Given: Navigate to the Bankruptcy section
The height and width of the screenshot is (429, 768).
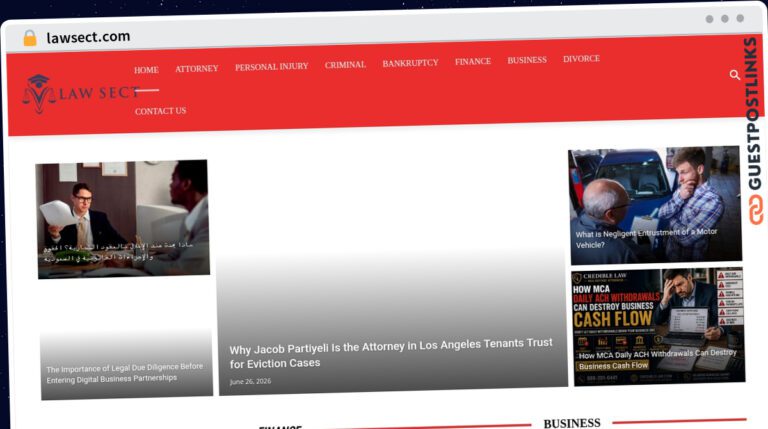Looking at the screenshot, I should (410, 63).
